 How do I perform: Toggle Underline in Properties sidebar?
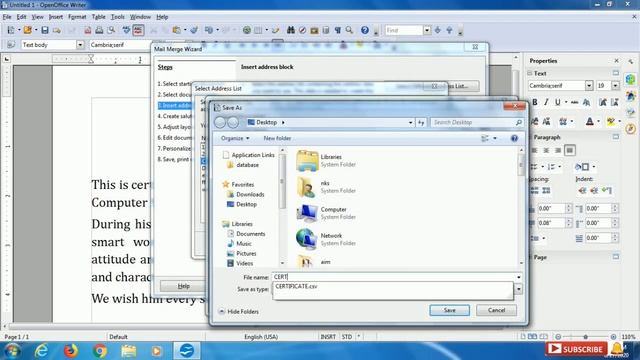558,102
